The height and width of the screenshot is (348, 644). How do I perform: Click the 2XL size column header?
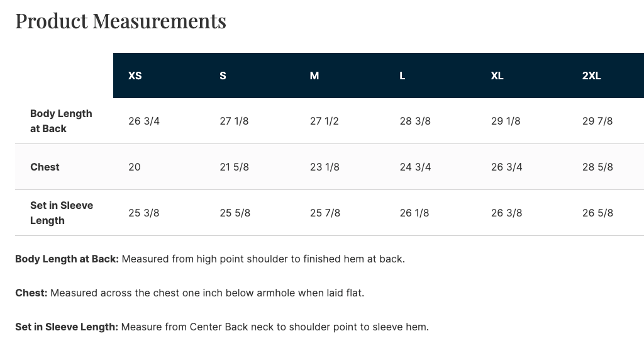(x=591, y=76)
